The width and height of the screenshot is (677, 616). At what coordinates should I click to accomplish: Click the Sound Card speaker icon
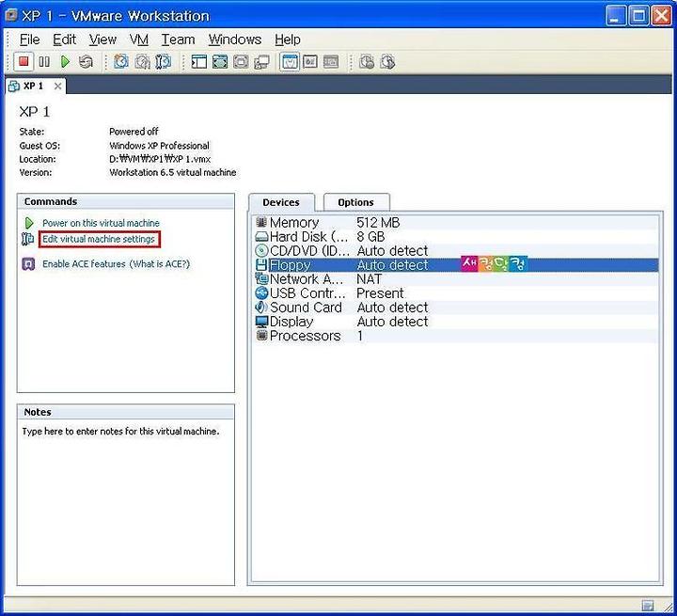point(260,308)
